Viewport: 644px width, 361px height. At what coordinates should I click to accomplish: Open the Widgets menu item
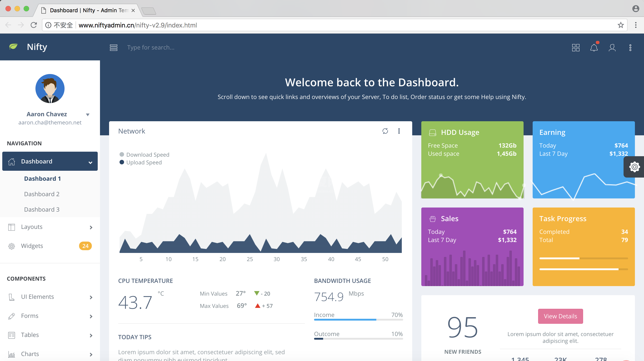[50, 246]
